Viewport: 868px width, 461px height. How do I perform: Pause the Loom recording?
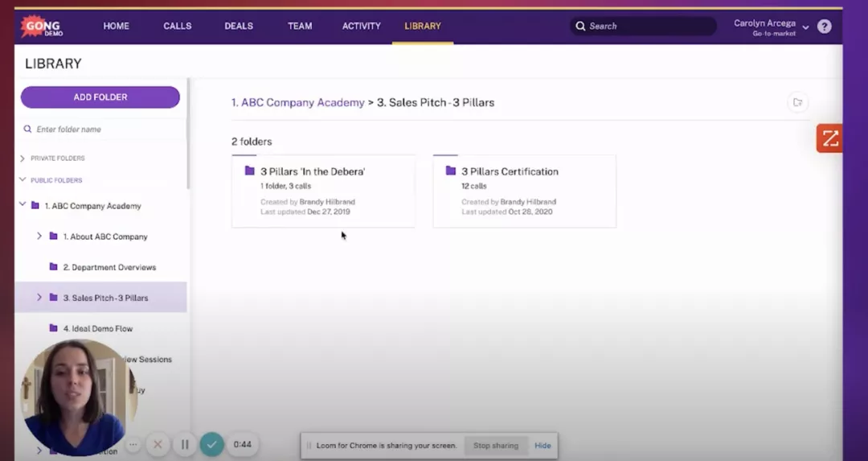point(185,444)
